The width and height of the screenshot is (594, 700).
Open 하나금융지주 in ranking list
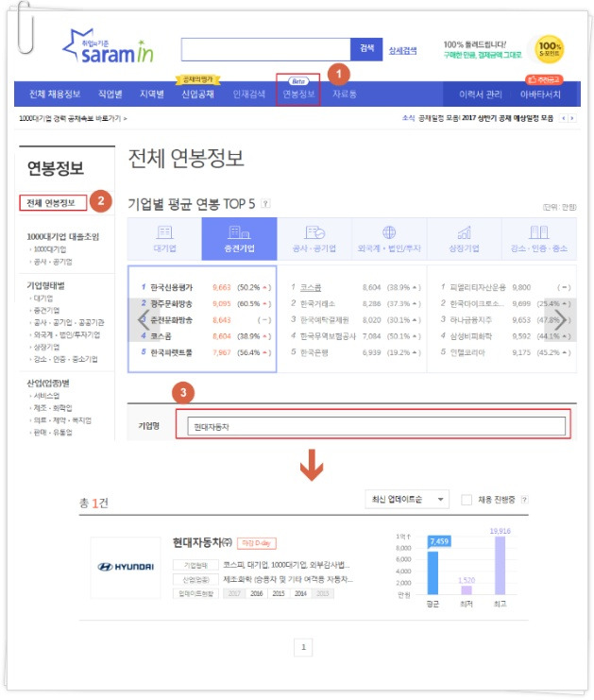471,319
